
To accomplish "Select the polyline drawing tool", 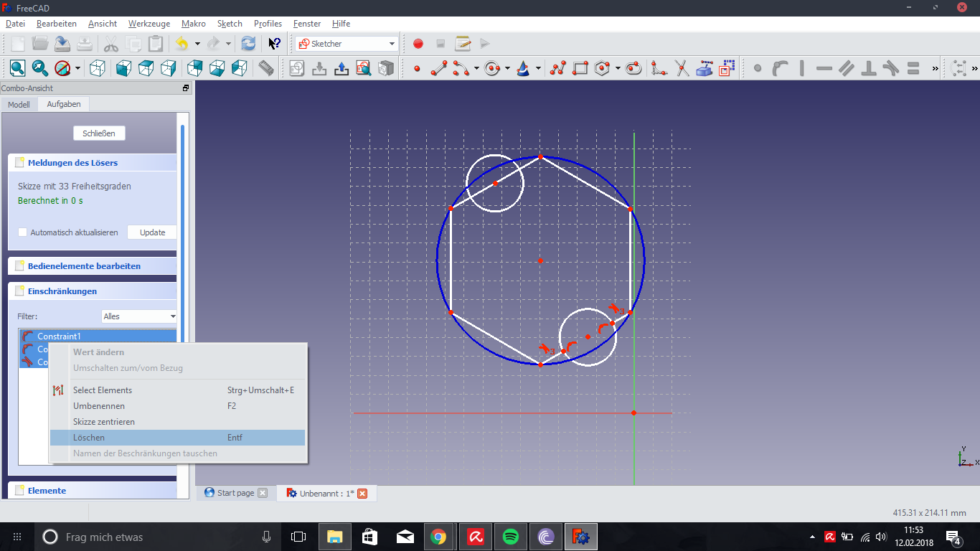I will coord(558,69).
